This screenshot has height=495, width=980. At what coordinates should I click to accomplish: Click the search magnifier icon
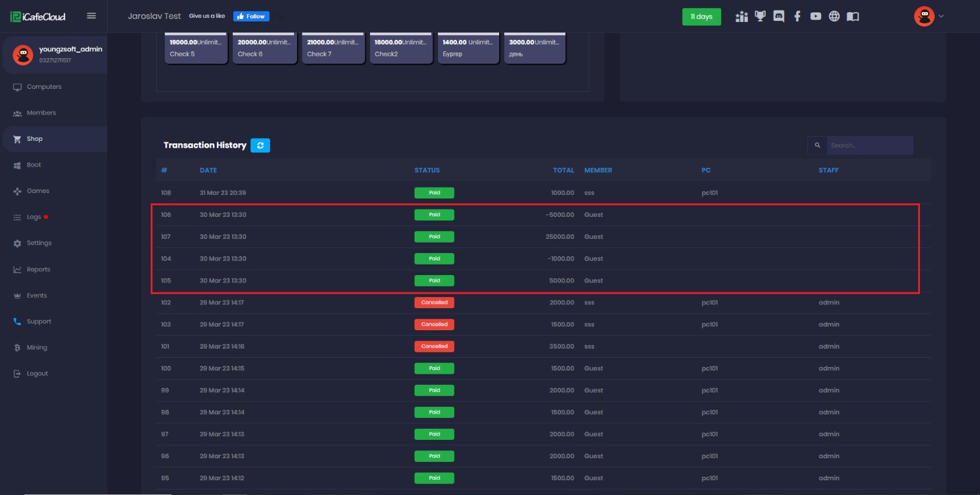point(817,145)
